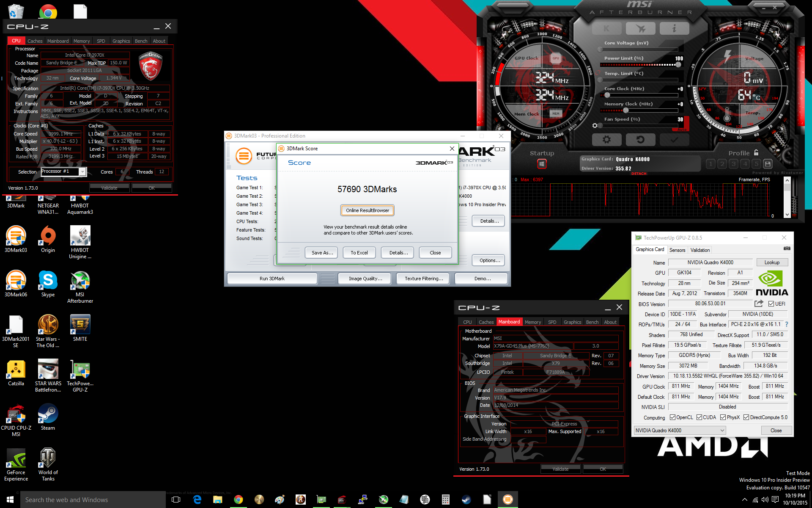The image size is (812, 508).
Task: Click Texture Filtering button in 3DMark03
Action: [424, 279]
